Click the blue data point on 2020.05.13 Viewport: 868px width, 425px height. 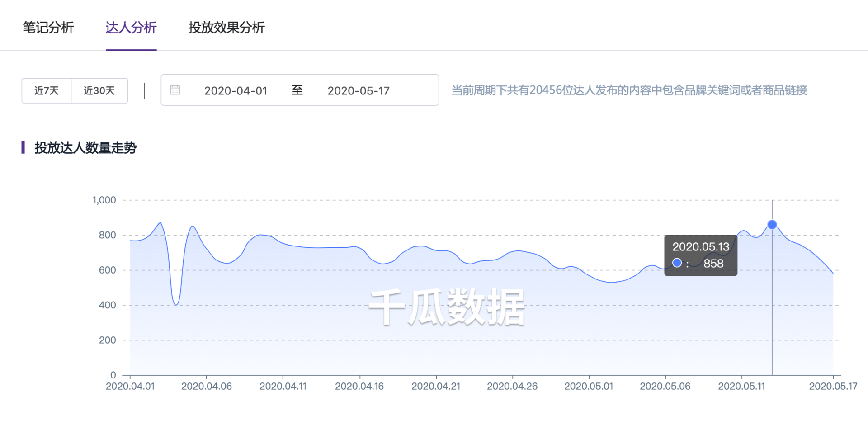[772, 225]
